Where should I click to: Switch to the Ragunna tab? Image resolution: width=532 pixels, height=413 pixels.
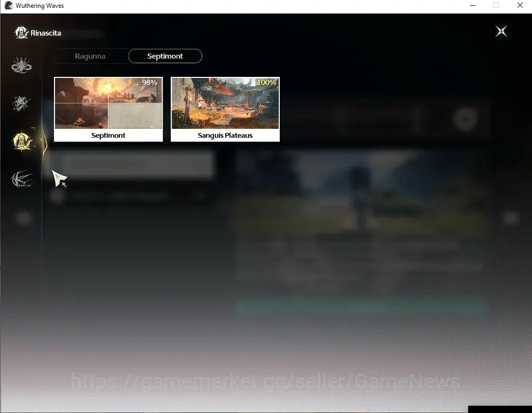pos(90,56)
